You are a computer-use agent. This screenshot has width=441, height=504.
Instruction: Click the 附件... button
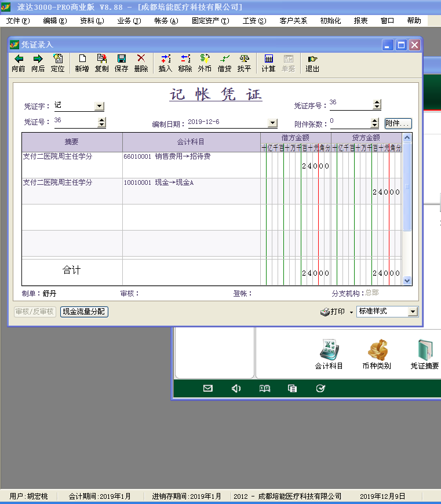(x=398, y=123)
